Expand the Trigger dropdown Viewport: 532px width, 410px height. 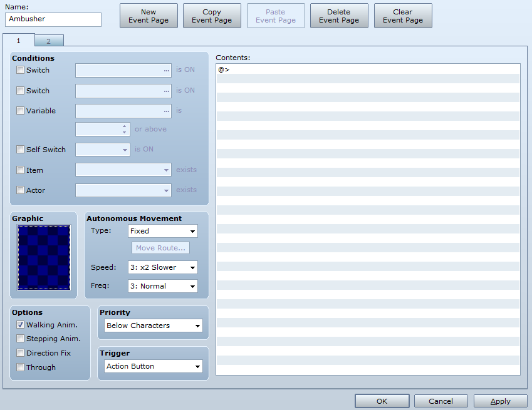tap(154, 366)
